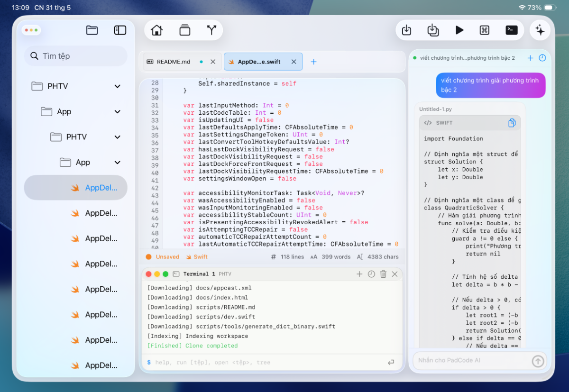
Task: Click the user message bubble about phương trình bậc 2
Action: (x=490, y=85)
